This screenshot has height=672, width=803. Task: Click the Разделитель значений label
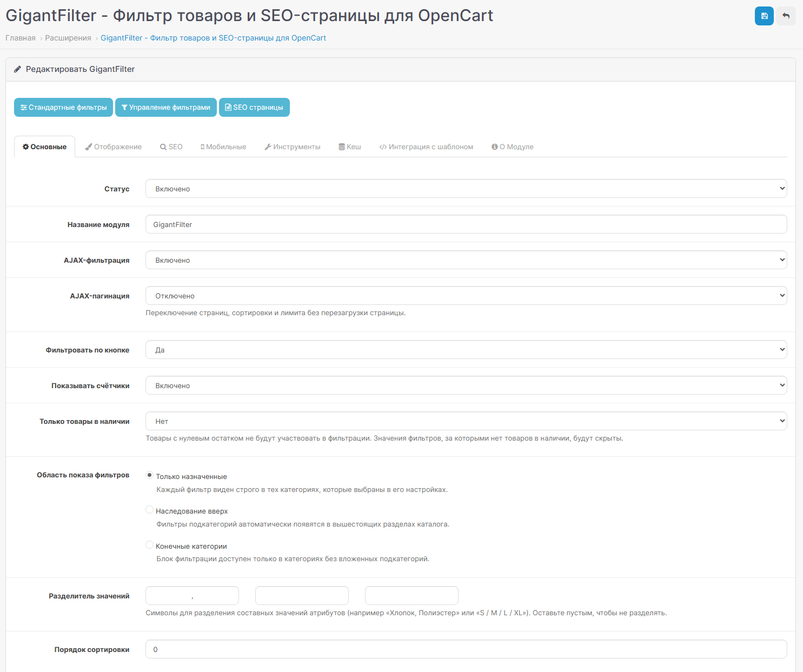[89, 596]
